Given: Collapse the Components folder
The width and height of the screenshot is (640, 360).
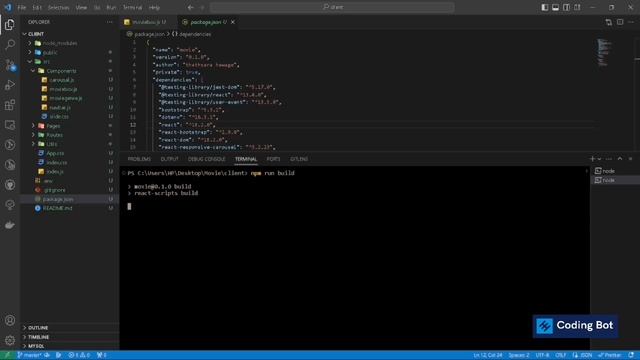Looking at the screenshot, I should (33, 71).
